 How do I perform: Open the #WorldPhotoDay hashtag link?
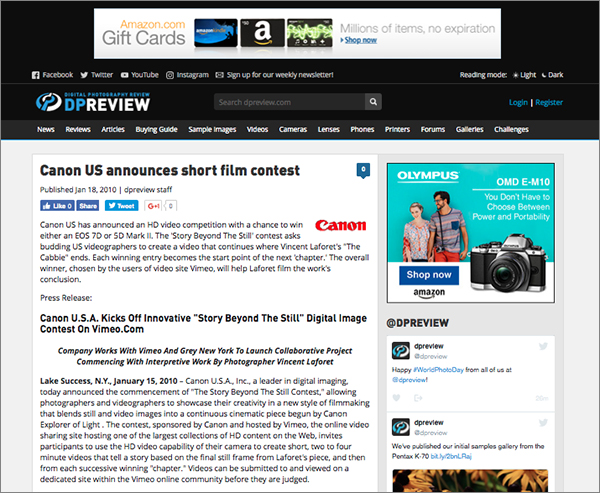point(439,370)
